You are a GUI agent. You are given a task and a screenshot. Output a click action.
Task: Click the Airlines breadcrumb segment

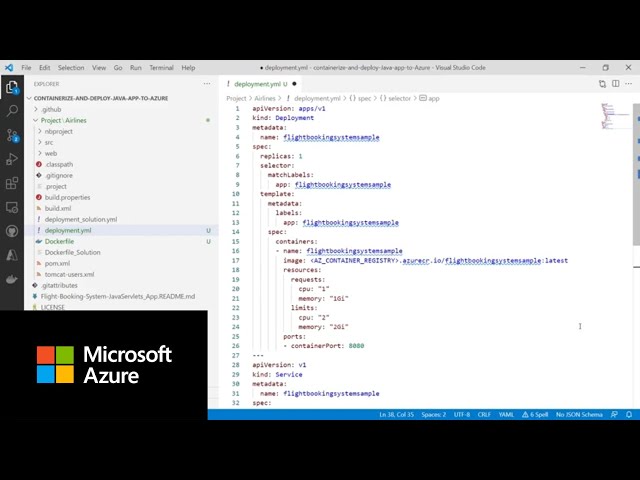coord(265,98)
